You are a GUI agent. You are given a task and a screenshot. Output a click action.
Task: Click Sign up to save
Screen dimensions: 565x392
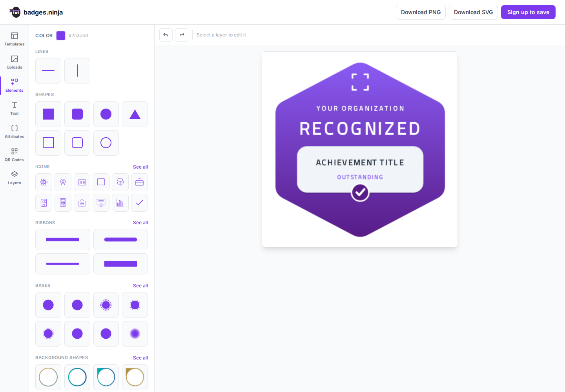click(x=528, y=12)
